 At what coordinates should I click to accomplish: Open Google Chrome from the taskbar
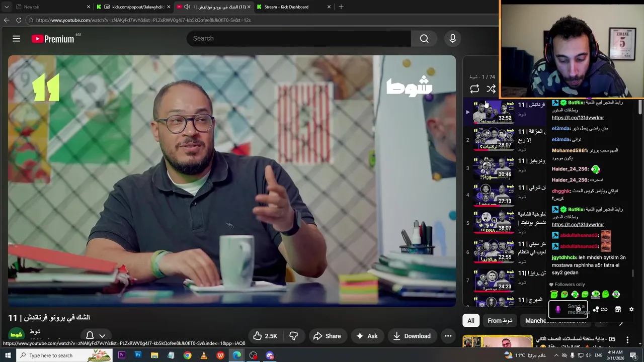point(187,355)
